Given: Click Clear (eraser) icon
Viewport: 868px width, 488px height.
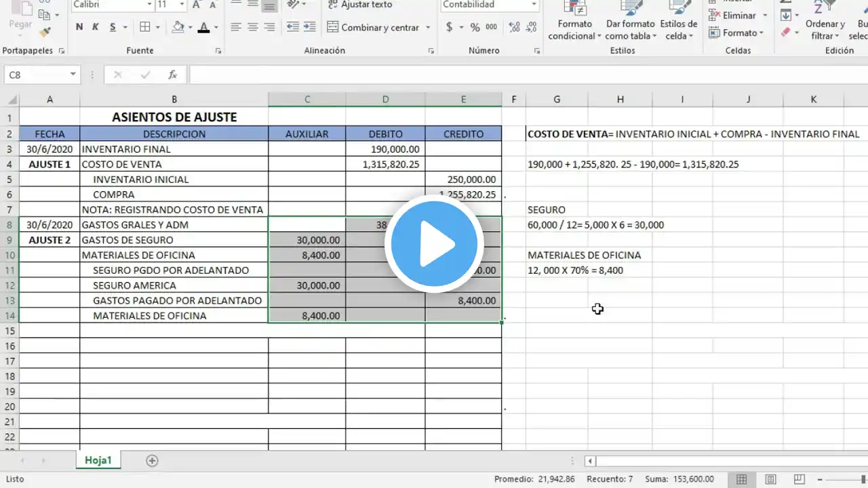Looking at the screenshot, I should [x=787, y=32].
